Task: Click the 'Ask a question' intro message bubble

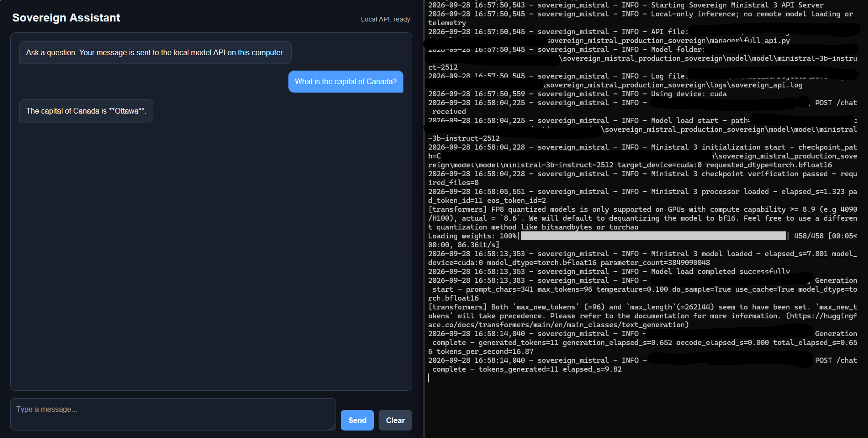Action: tap(155, 52)
